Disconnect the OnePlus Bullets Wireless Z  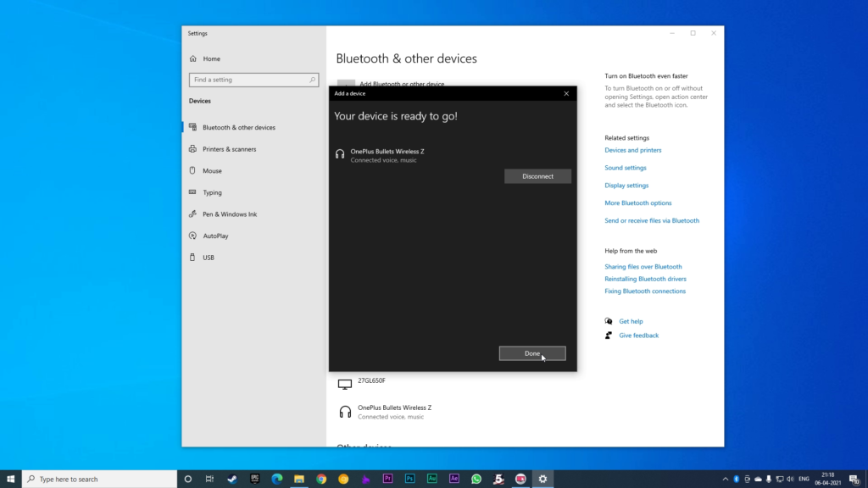537,176
